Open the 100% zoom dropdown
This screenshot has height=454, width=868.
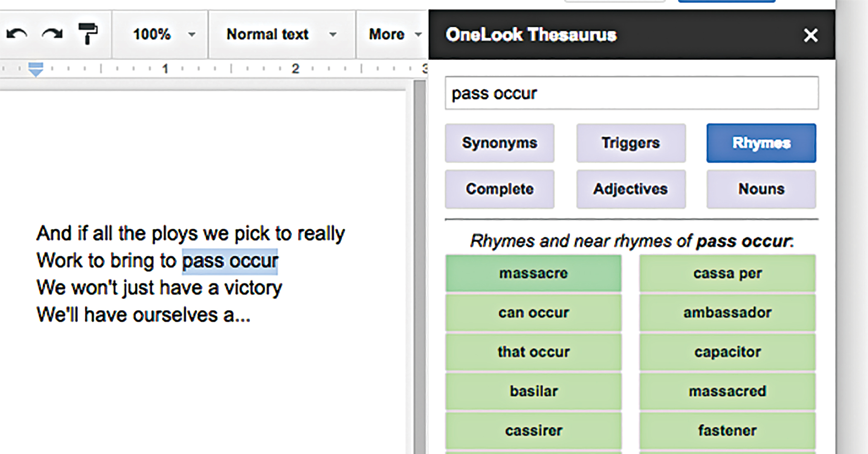[162, 34]
